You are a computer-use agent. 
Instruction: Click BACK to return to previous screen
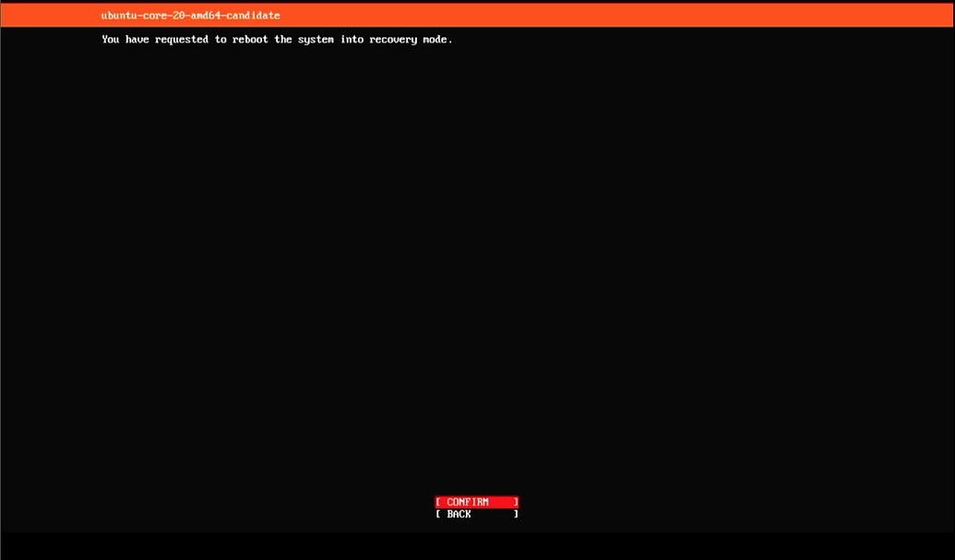click(x=475, y=514)
